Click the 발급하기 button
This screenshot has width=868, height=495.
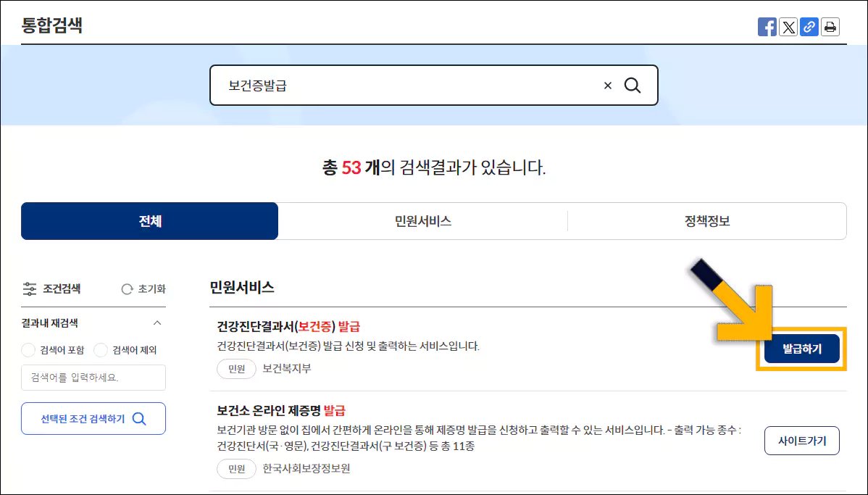click(x=802, y=349)
